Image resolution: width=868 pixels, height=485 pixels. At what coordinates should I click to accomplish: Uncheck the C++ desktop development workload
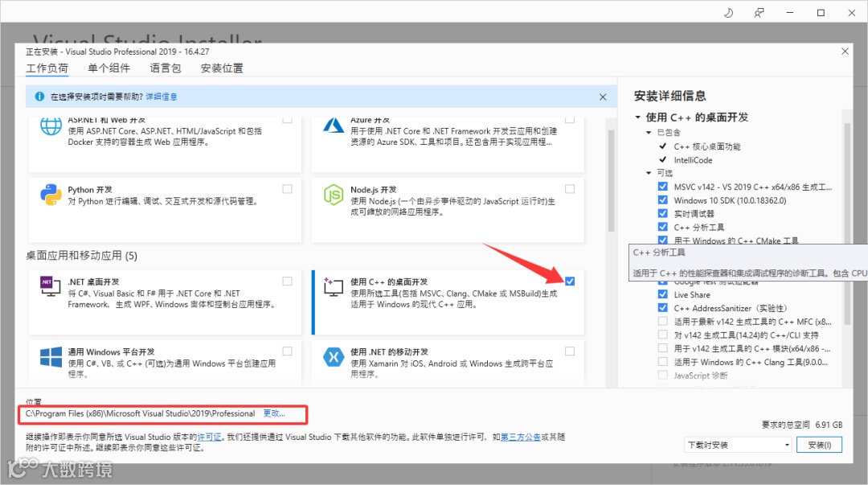(x=570, y=281)
